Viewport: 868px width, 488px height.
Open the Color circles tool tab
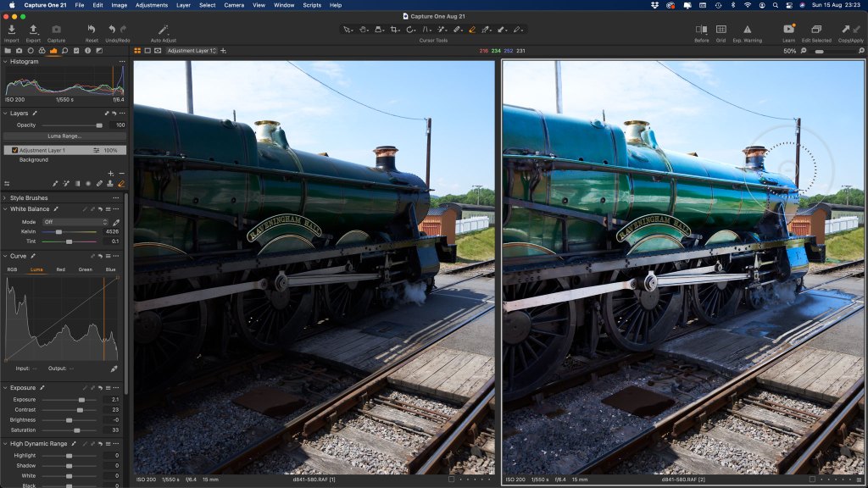[42, 51]
